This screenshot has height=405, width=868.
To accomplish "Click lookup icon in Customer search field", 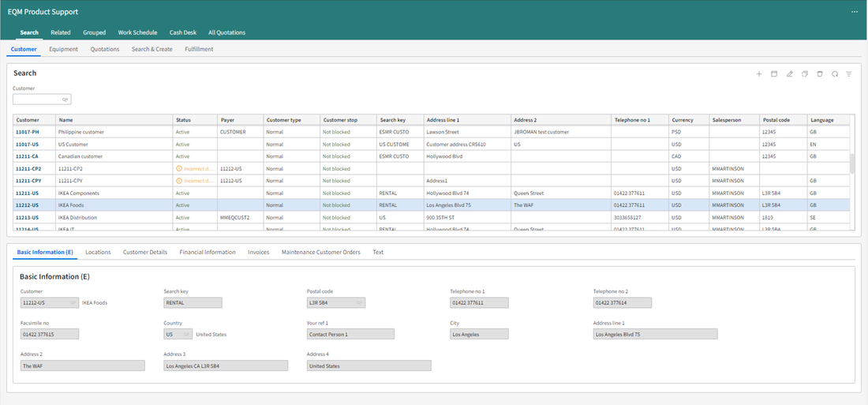I will click(x=65, y=99).
